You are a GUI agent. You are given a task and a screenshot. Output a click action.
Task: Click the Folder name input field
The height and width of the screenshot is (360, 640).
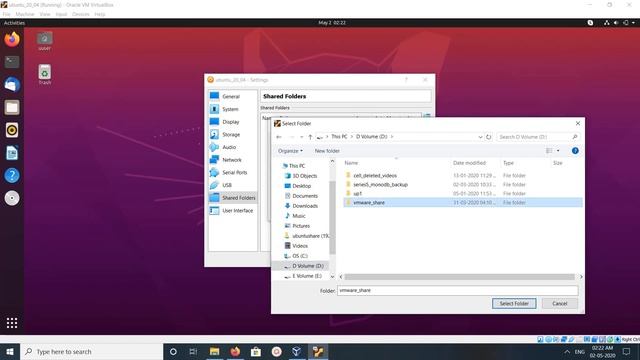[458, 291]
